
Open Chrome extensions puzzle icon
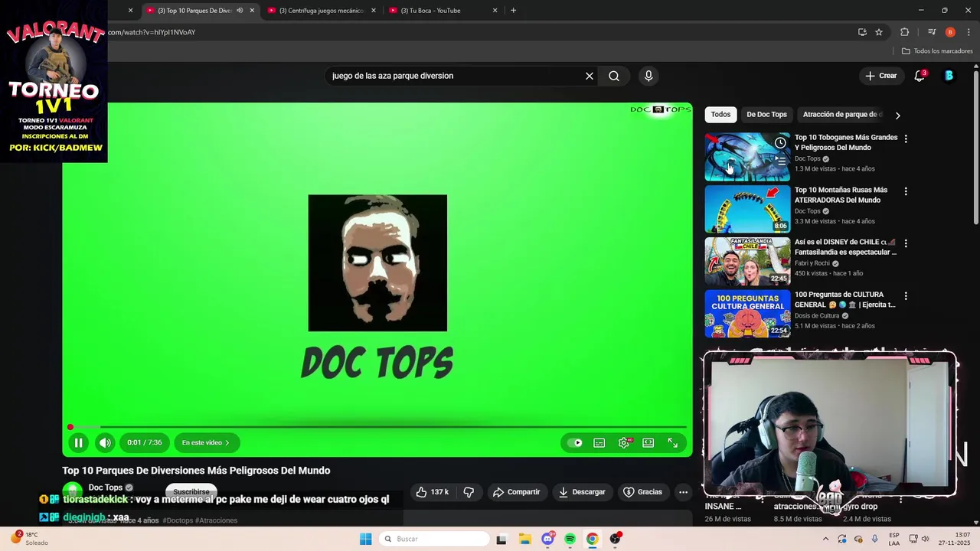(904, 32)
